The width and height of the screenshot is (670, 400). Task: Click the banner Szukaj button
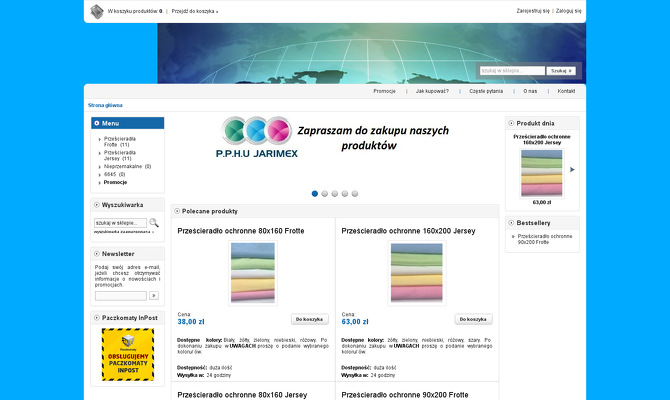click(561, 71)
